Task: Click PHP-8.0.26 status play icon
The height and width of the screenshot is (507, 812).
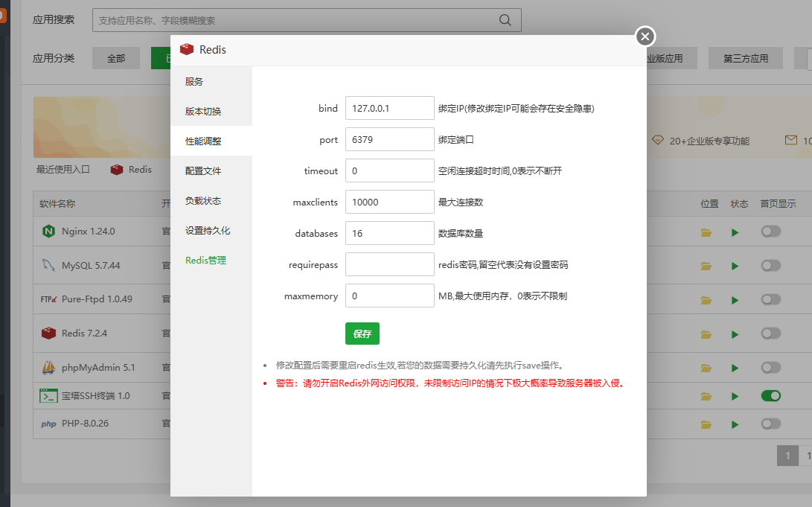Action: (735, 424)
